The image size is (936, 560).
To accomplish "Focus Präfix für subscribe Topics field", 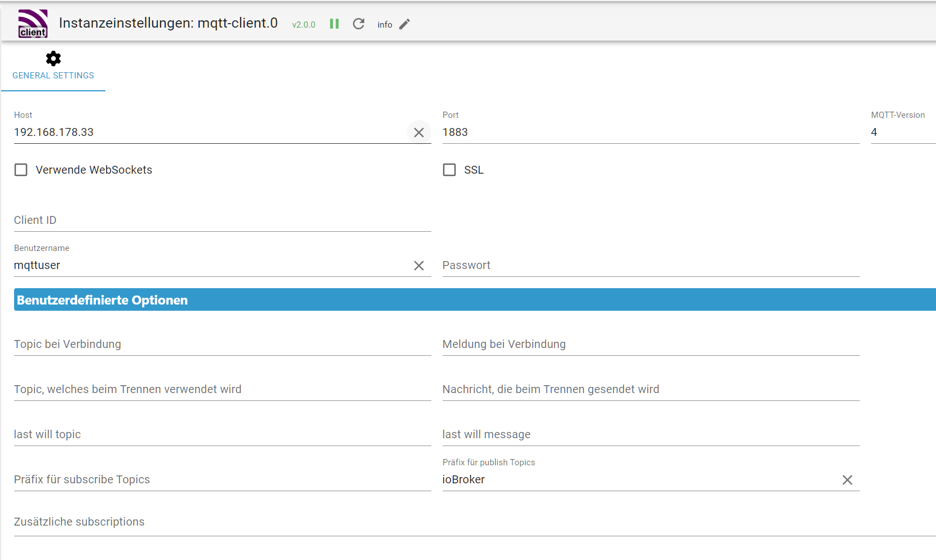I will (223, 480).
